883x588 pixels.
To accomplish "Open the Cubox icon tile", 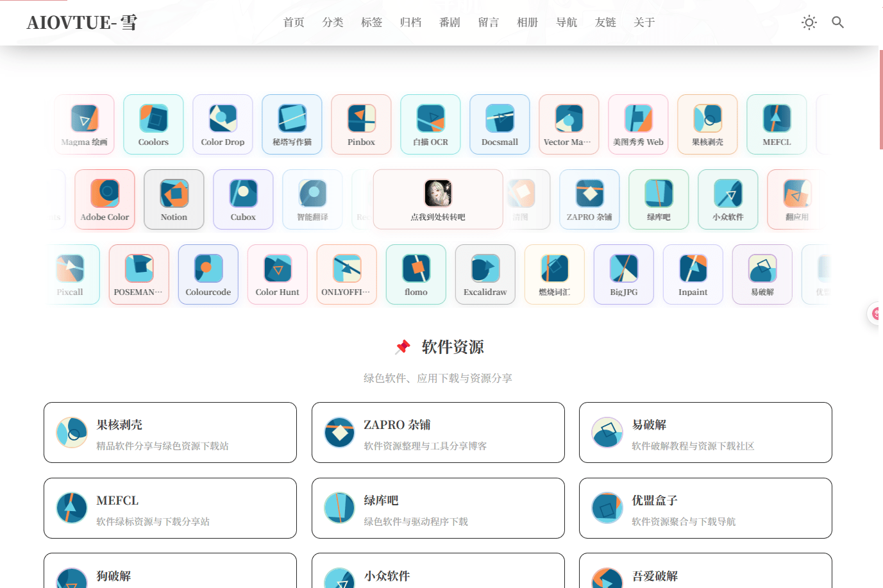I will tap(243, 199).
